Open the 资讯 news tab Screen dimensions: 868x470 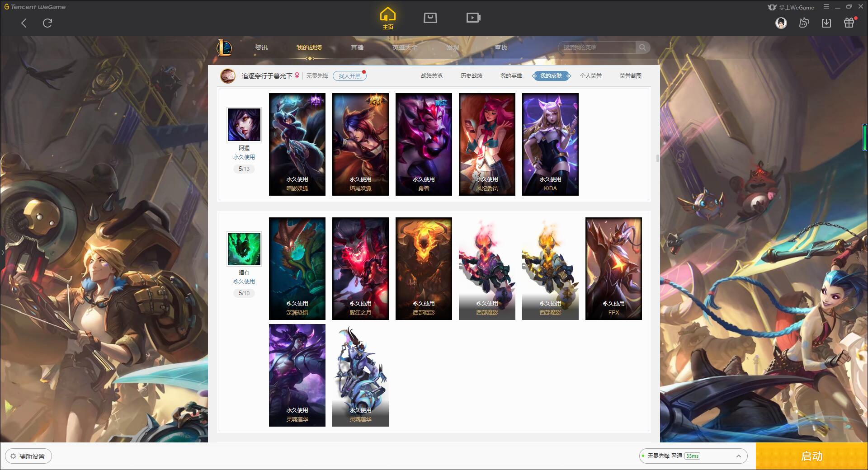coord(261,47)
